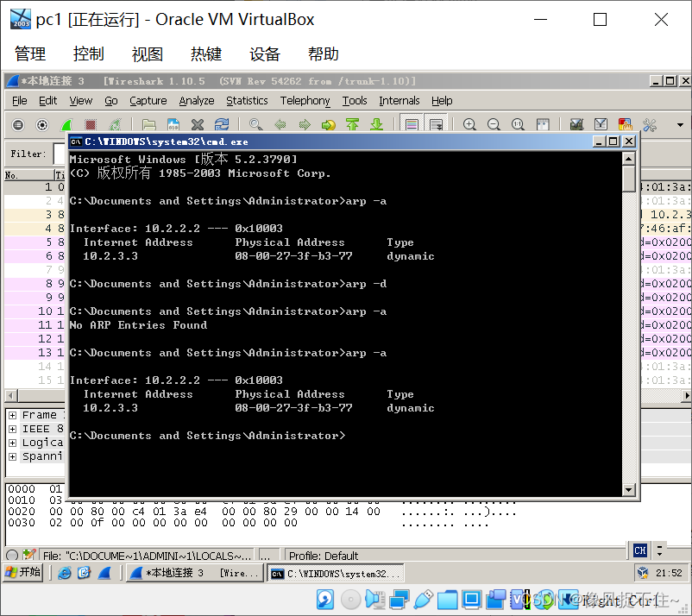Jump to the first packet icon
The width and height of the screenshot is (692, 616).
click(352, 125)
